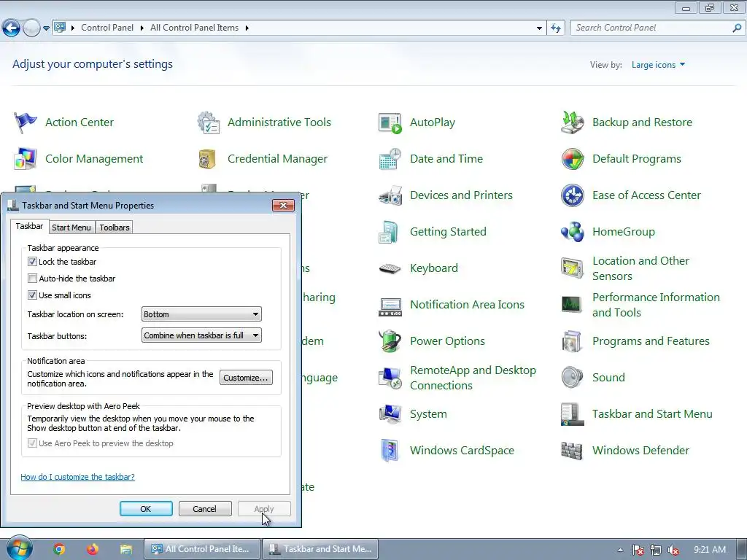This screenshot has height=560, width=747.
Task: Show hidden tray icons arrow
Action: (620, 550)
